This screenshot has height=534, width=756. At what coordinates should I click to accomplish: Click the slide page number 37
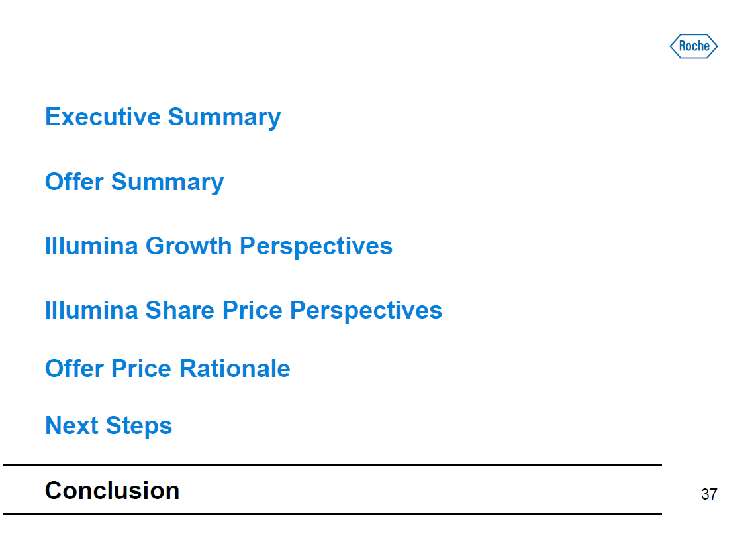pos(709,494)
